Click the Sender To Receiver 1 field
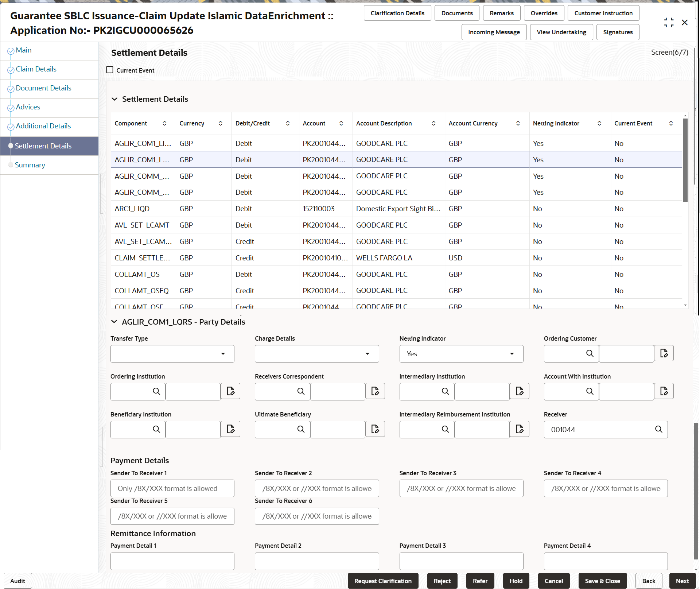Image resolution: width=700 pixels, height=589 pixels. [x=172, y=488]
